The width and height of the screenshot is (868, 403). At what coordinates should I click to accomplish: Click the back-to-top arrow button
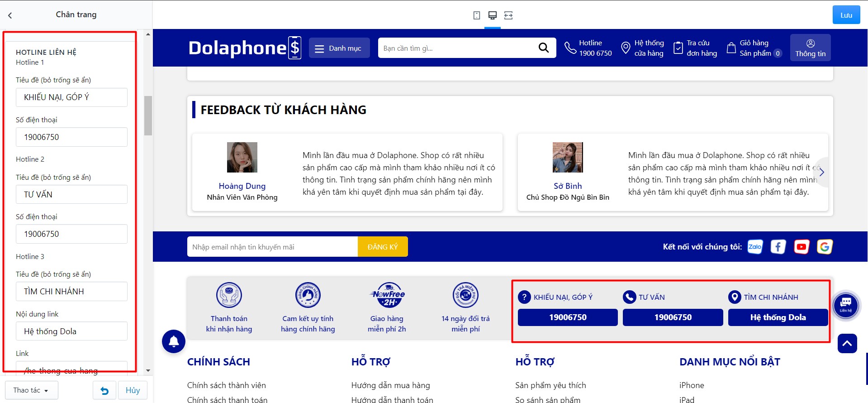(x=847, y=343)
